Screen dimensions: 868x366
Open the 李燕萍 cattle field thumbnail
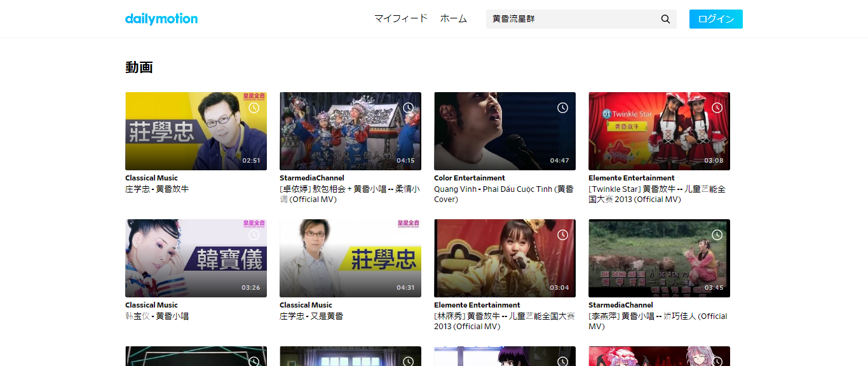659,258
